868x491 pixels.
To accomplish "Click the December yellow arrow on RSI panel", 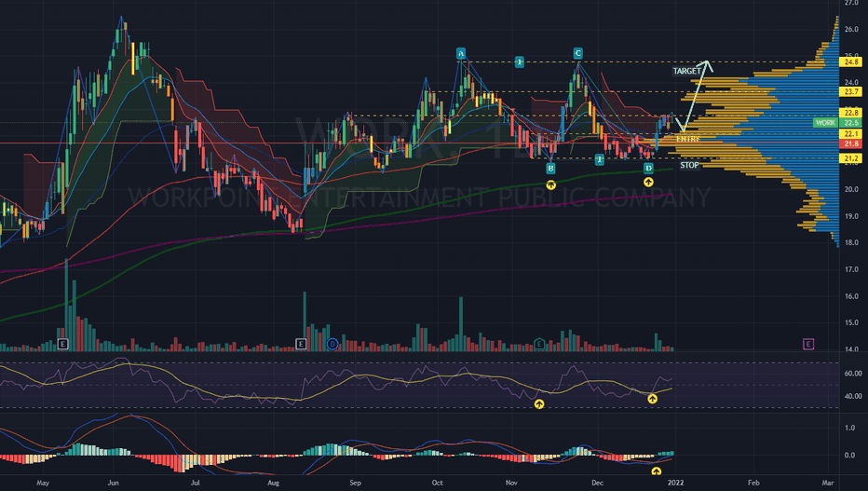I will (x=652, y=399).
